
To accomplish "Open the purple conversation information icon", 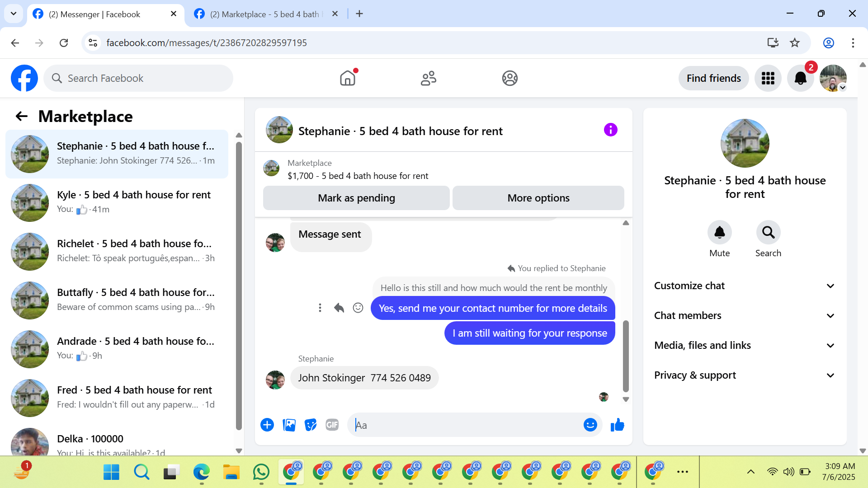I will point(610,130).
